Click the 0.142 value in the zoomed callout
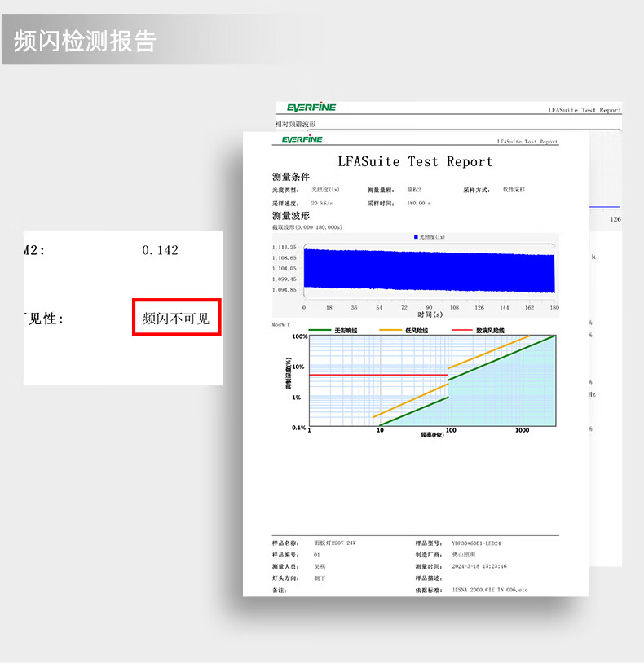This screenshot has height=668, width=644. coord(160,250)
